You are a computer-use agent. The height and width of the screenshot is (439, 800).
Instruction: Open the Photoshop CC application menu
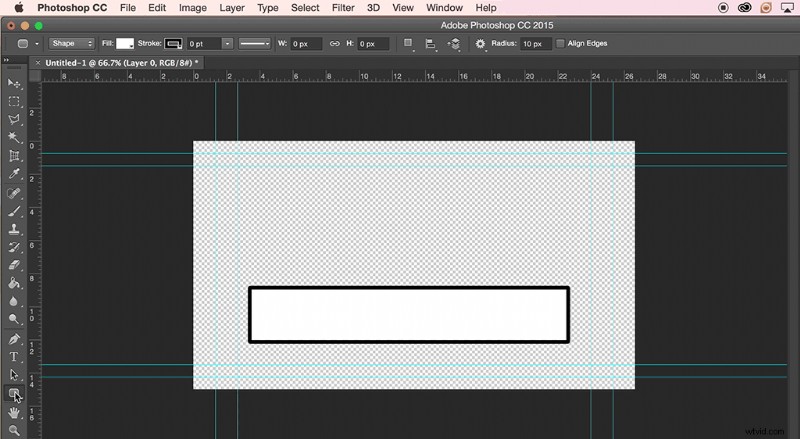pyautogui.click(x=72, y=8)
